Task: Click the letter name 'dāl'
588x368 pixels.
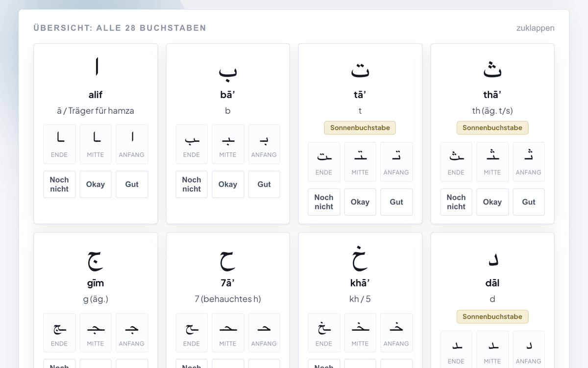Action: (492, 283)
